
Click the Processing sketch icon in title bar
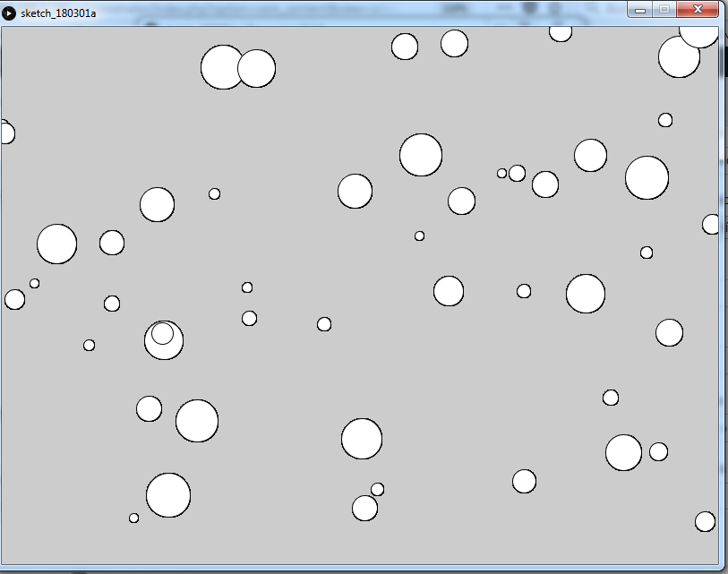click(9, 13)
